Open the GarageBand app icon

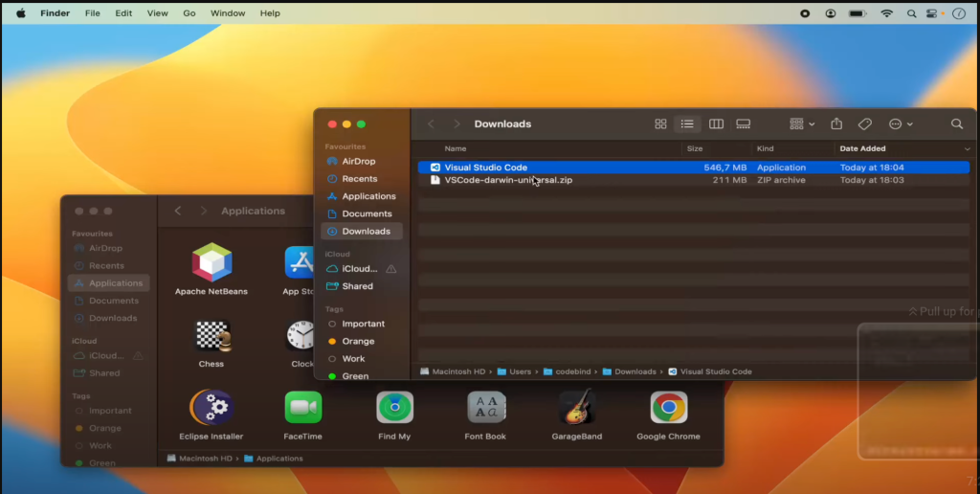pos(577,408)
